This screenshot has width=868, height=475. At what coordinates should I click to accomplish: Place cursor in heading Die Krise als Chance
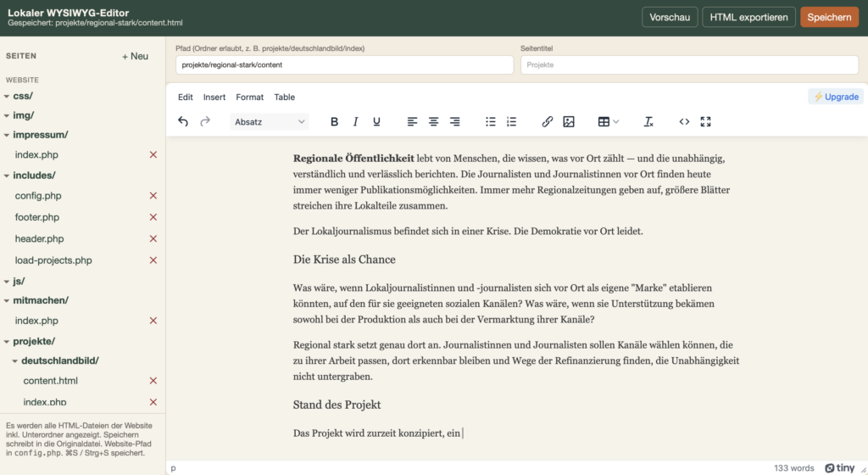tap(344, 260)
